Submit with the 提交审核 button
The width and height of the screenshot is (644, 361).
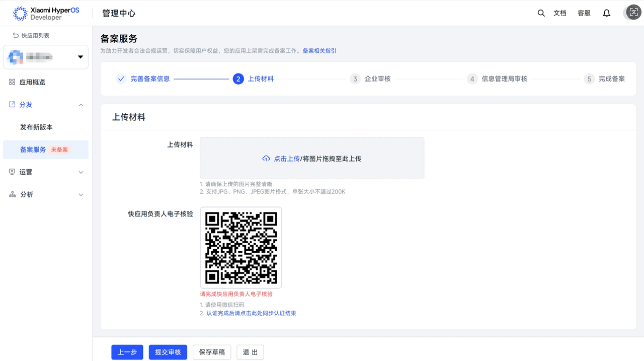[168, 352]
